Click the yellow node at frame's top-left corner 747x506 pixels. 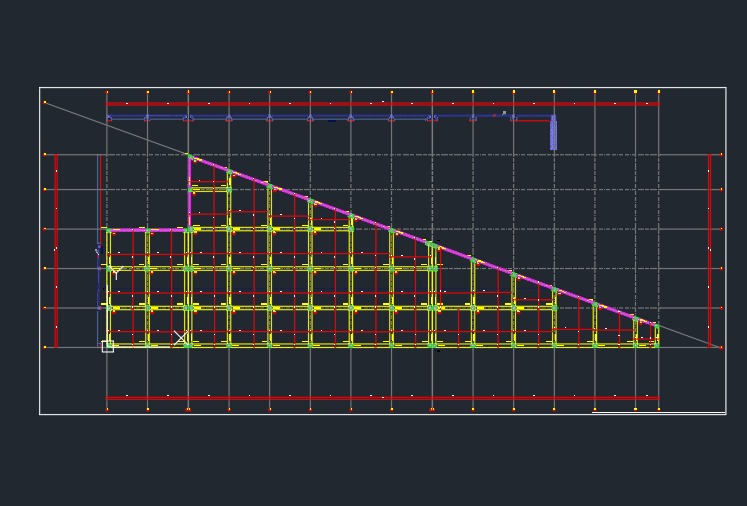click(x=45, y=102)
